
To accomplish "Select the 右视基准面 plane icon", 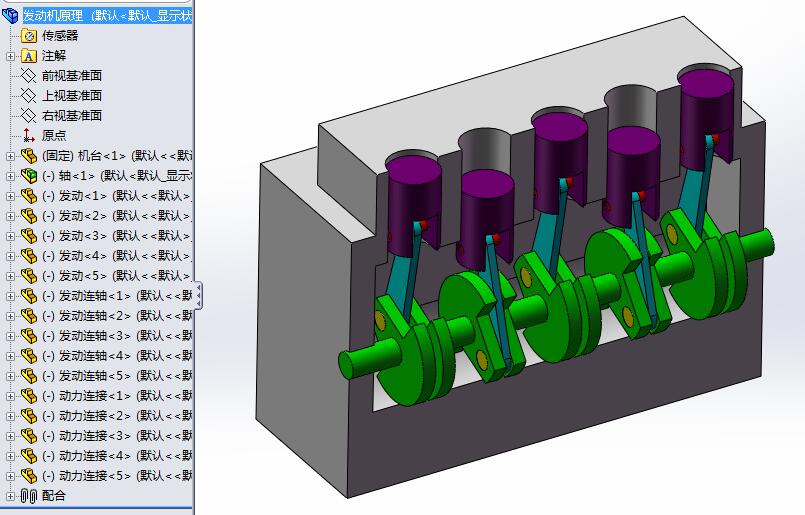I will click(x=29, y=116).
